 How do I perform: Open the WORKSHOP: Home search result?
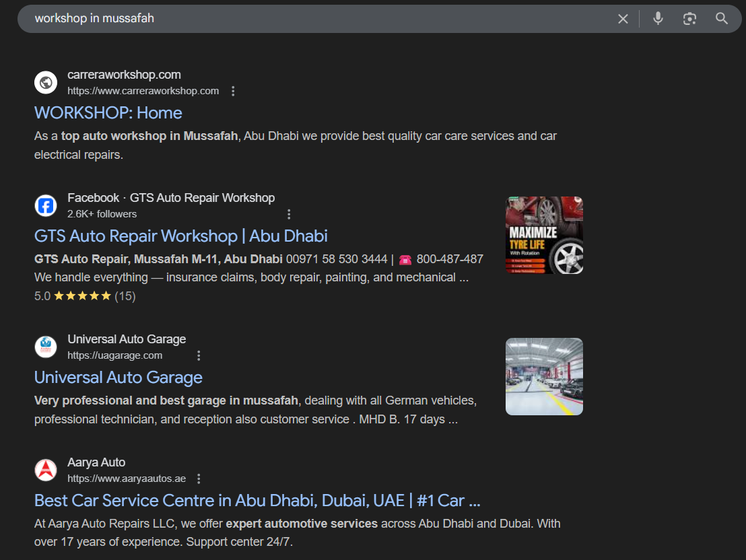[x=108, y=112]
